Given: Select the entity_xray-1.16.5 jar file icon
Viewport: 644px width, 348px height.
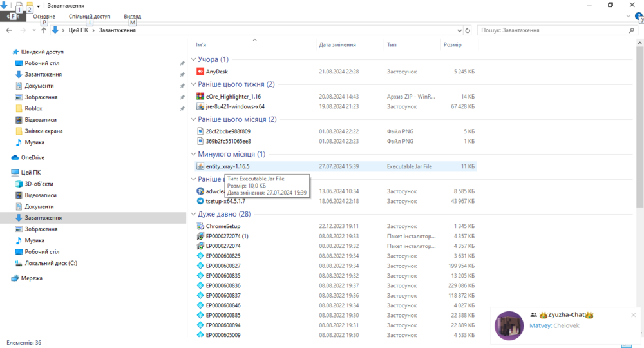Looking at the screenshot, I should tap(200, 166).
